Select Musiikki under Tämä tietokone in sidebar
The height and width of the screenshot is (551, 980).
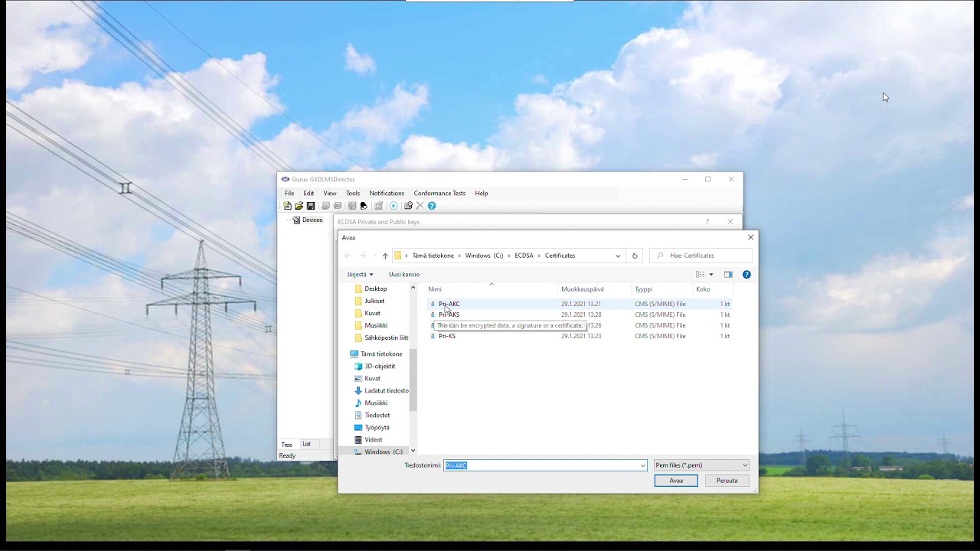[376, 403]
